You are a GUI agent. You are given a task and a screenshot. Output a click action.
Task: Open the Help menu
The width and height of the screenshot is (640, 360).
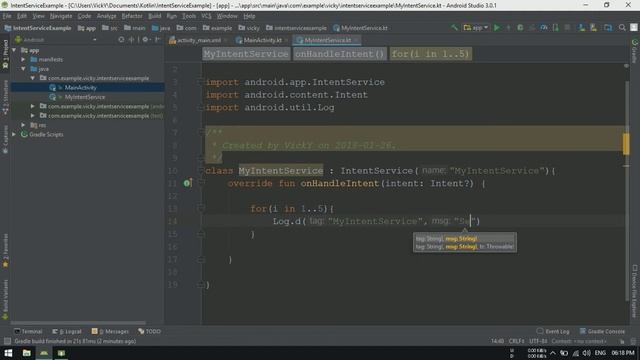(x=249, y=16)
